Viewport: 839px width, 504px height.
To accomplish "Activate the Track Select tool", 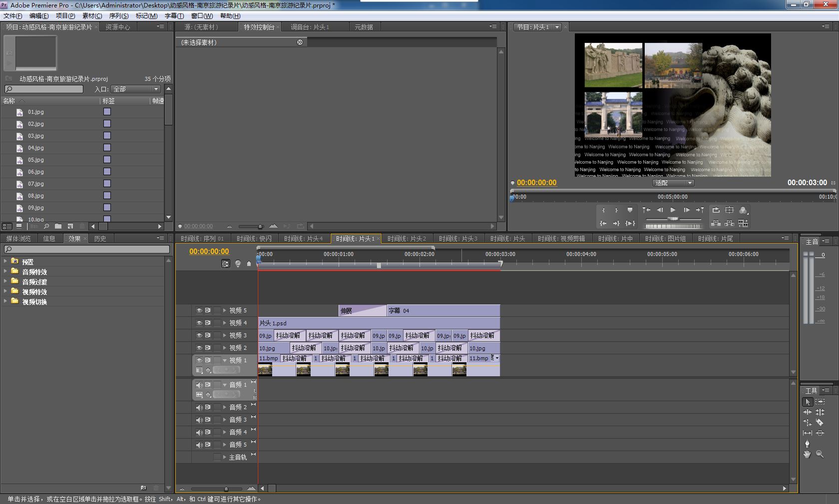I will 820,402.
